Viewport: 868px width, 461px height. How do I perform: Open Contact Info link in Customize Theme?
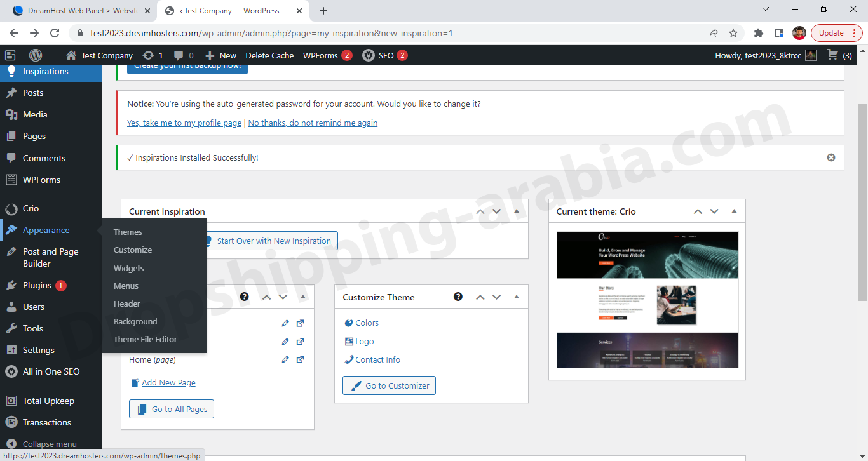coord(377,359)
